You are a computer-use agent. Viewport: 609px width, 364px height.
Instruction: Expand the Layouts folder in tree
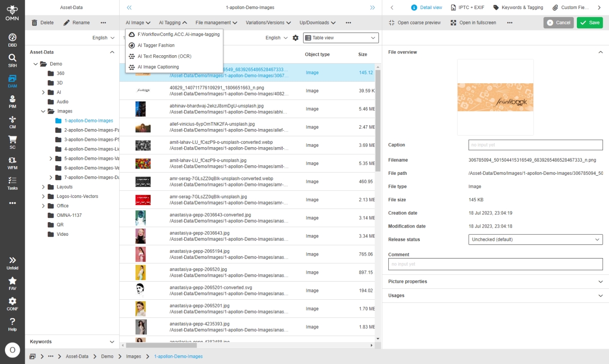[x=43, y=187]
